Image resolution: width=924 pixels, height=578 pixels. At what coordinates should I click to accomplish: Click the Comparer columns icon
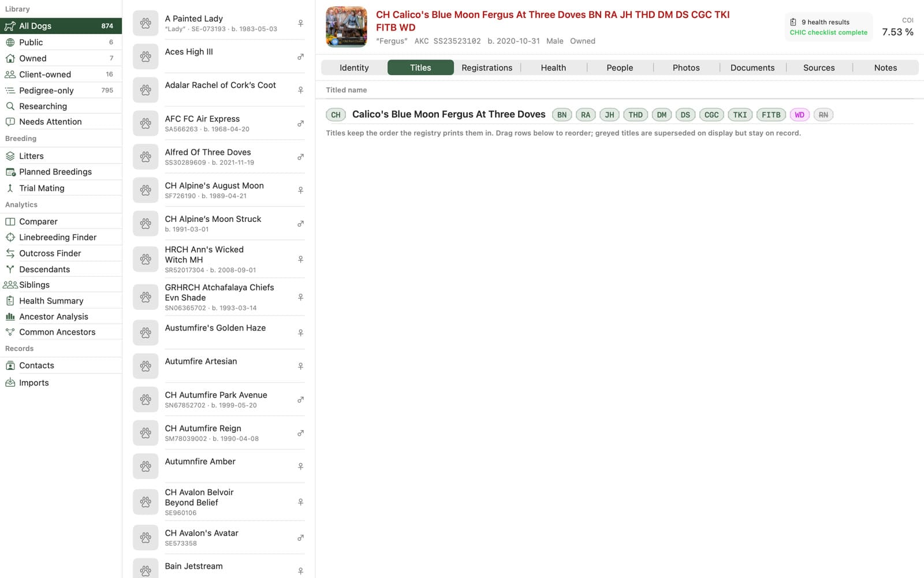point(10,221)
